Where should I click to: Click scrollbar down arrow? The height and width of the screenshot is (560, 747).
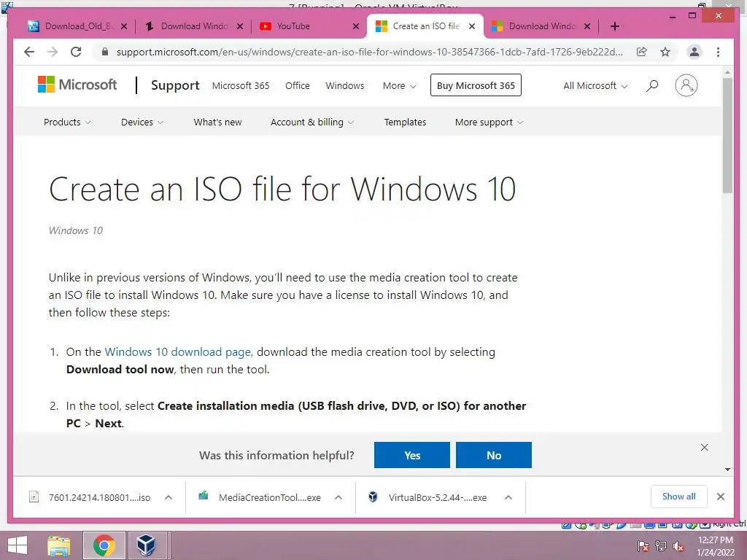[727, 470]
